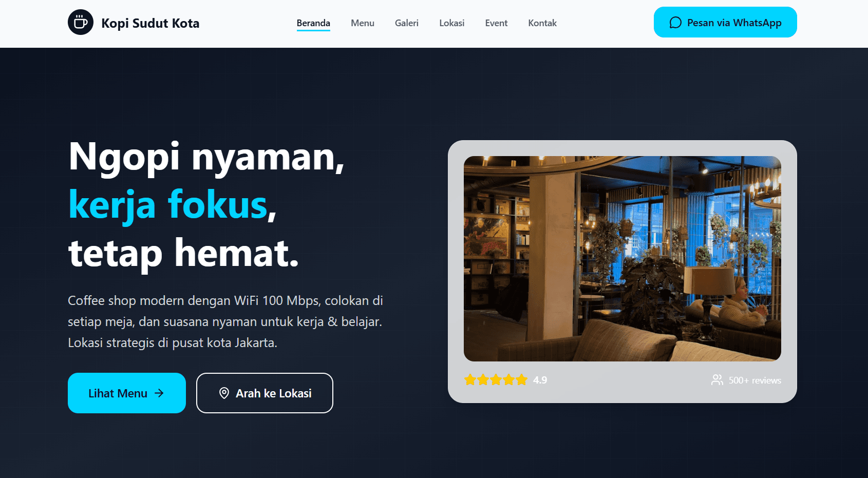Open the Kontak nav link

coord(542,23)
